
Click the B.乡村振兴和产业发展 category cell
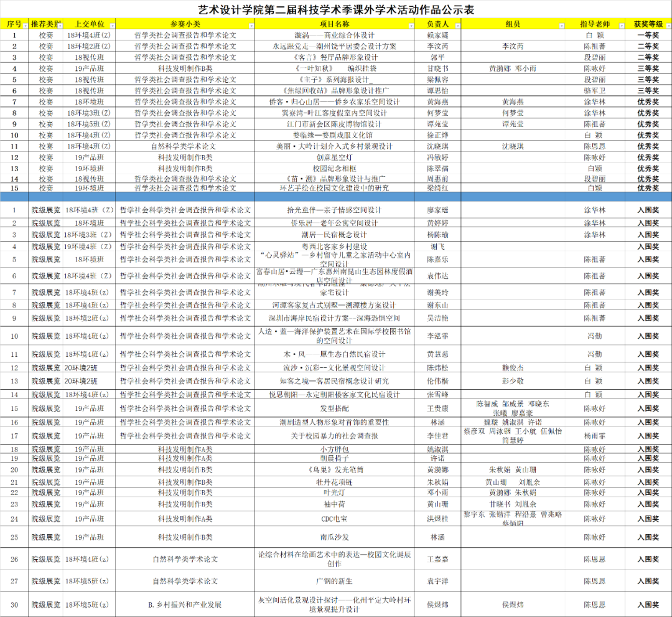(x=185, y=604)
